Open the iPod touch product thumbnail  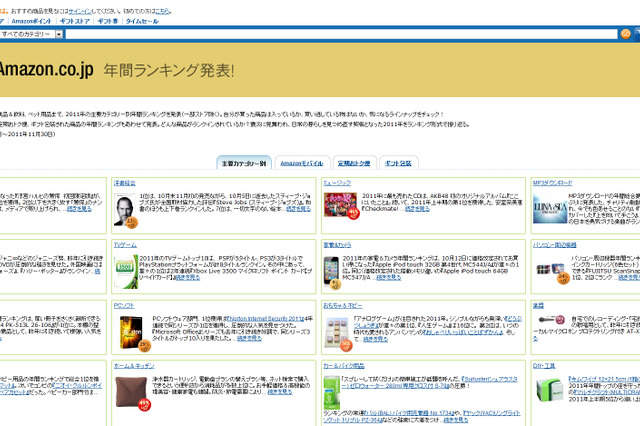(331, 270)
